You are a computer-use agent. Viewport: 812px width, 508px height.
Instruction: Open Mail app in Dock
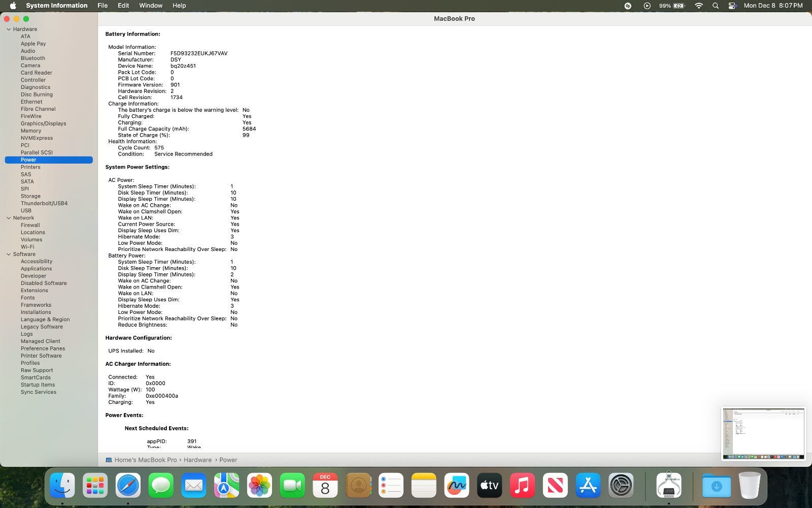(194, 486)
